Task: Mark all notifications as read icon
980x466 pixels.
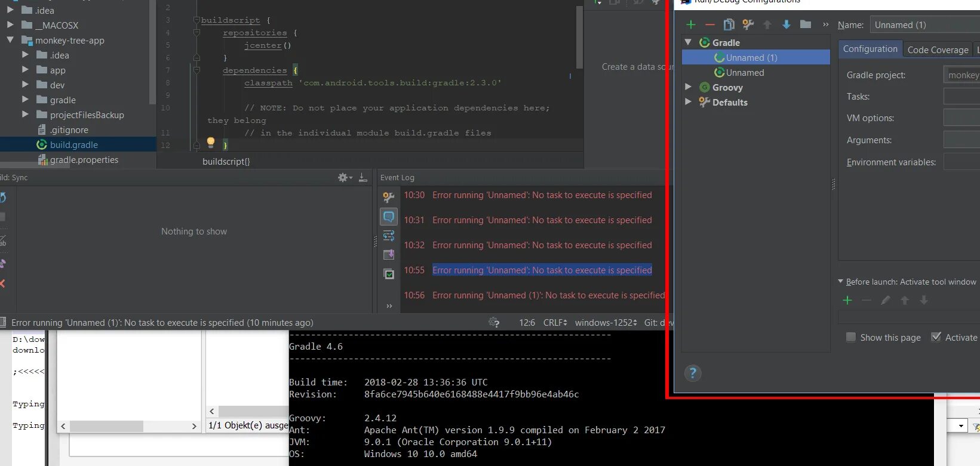Action: point(389,274)
